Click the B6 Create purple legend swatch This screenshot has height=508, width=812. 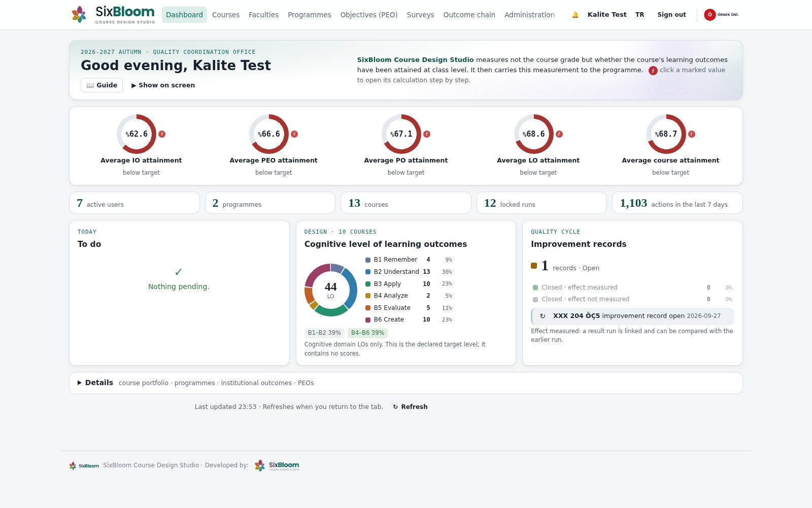pos(368,320)
